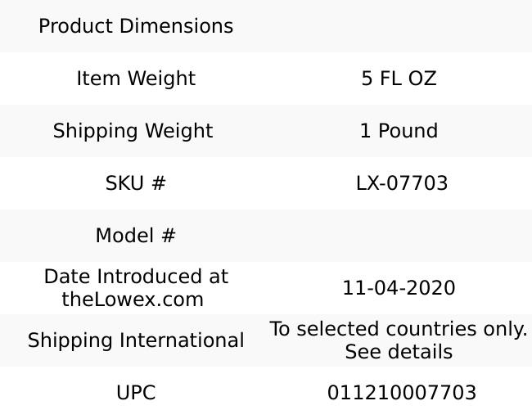Select the SKU # label
Image resolution: width=532 pixels, height=419 pixels.
(136, 183)
